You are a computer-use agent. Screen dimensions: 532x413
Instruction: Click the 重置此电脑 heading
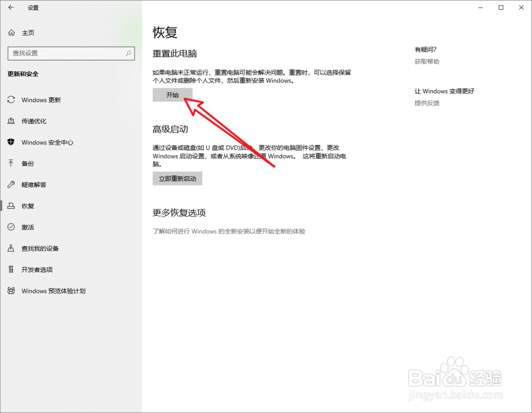click(174, 54)
